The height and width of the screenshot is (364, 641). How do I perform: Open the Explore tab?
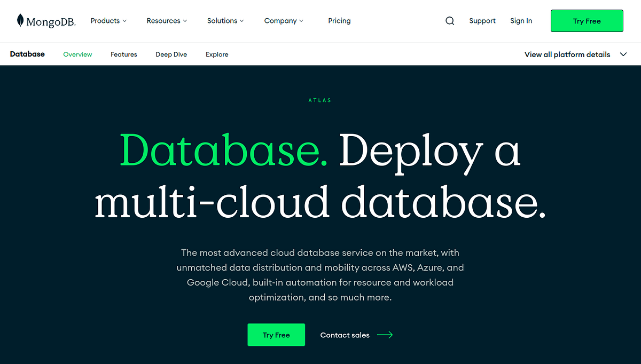coord(216,54)
